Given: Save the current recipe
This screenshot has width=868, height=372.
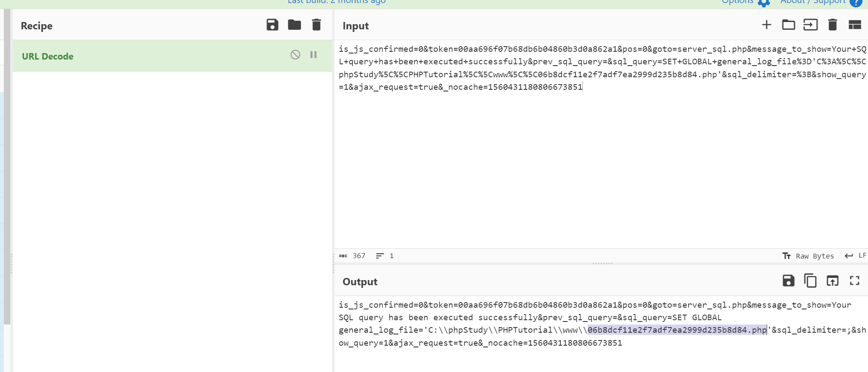Looking at the screenshot, I should [273, 25].
